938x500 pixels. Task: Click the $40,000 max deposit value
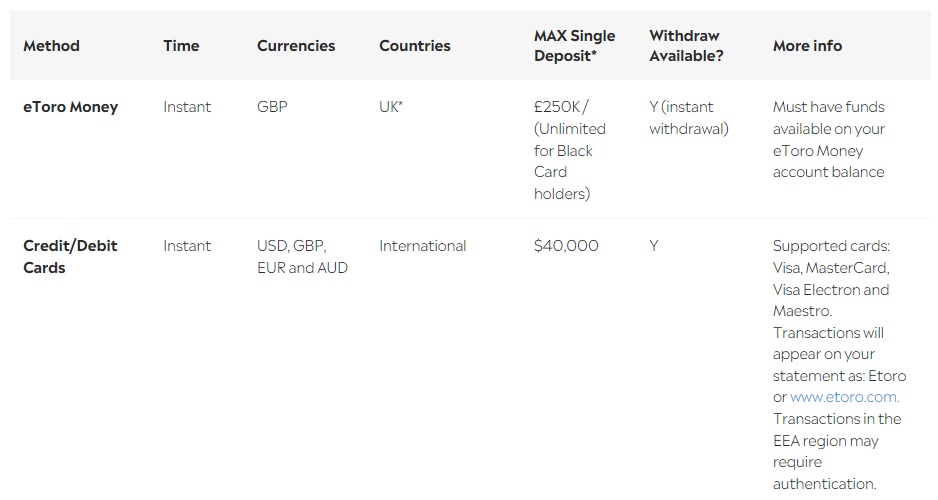coord(566,246)
